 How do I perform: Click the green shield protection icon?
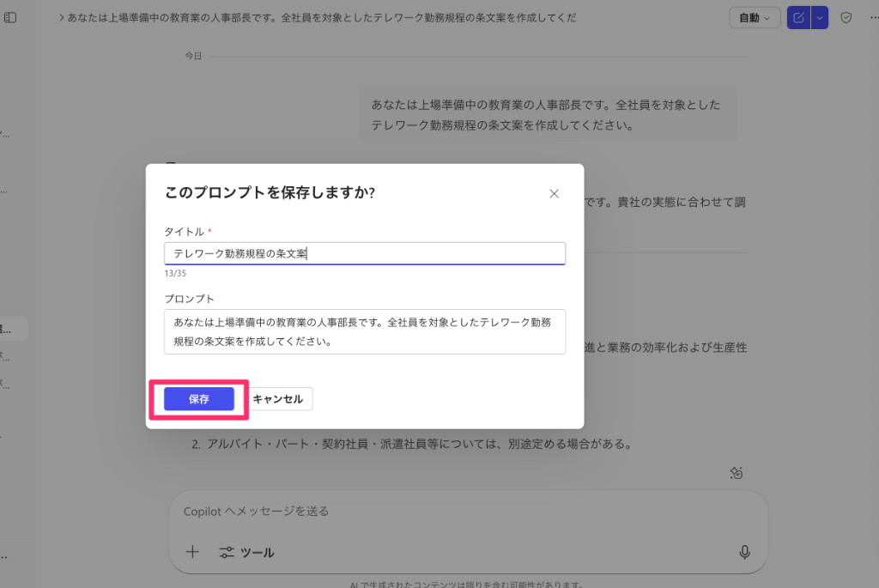tap(846, 17)
